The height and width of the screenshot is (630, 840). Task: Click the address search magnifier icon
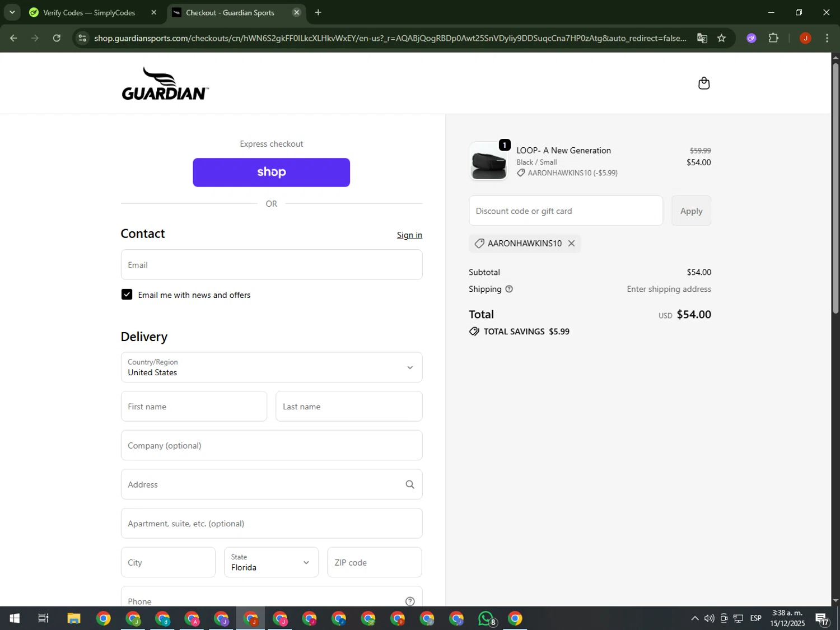coord(410,484)
